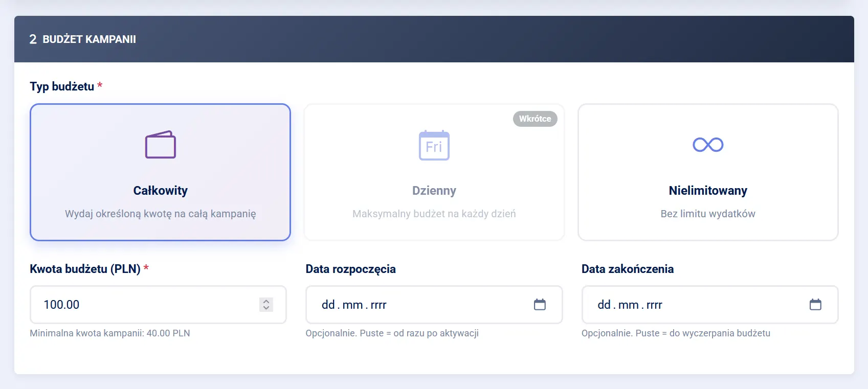Image resolution: width=868 pixels, height=389 pixels.
Task: Click "Puste = od razu po aktywacji" hint
Action: (419, 333)
